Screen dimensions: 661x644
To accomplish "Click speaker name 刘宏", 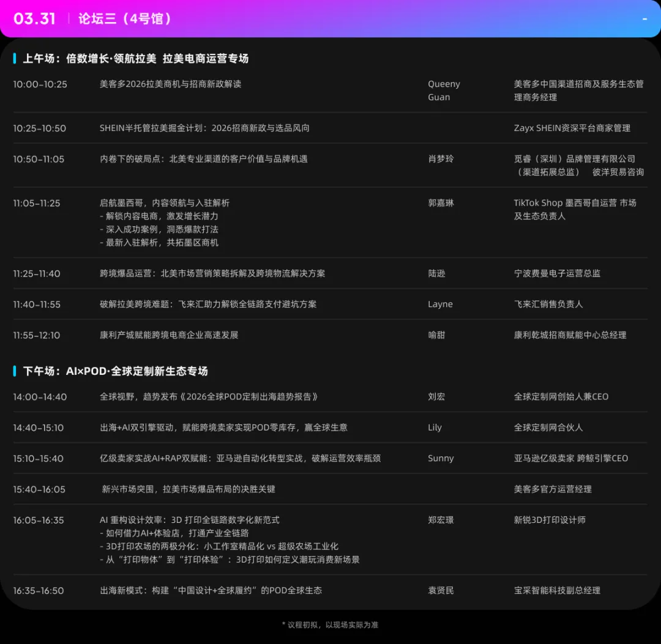I will [437, 397].
